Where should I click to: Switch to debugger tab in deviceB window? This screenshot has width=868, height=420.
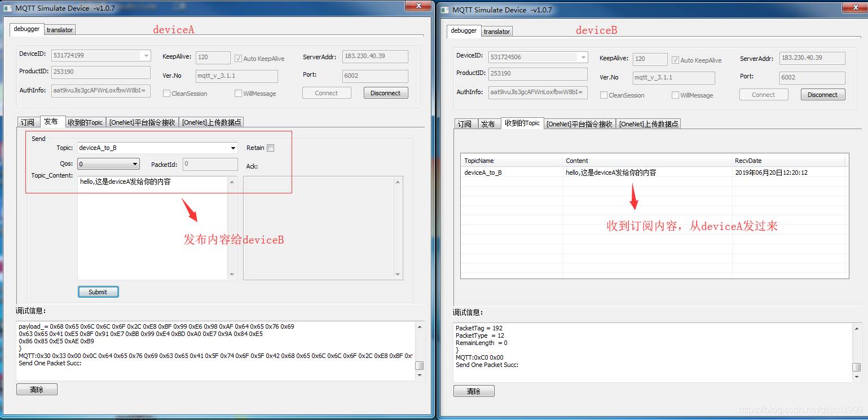click(x=464, y=30)
